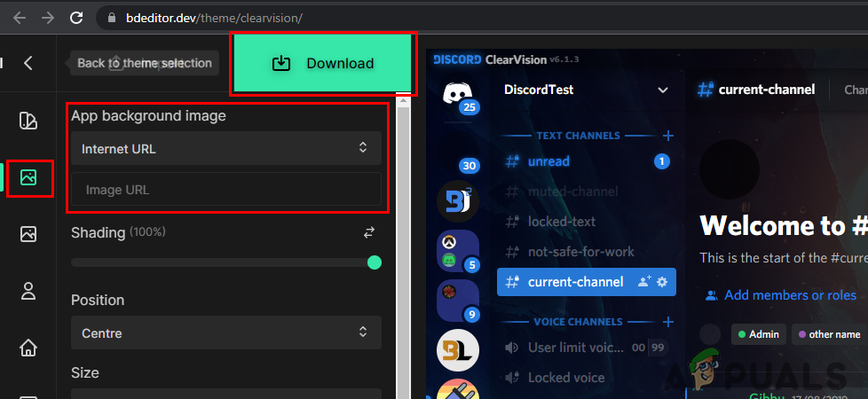
Task: Select the BL server icon
Action: click(x=457, y=349)
